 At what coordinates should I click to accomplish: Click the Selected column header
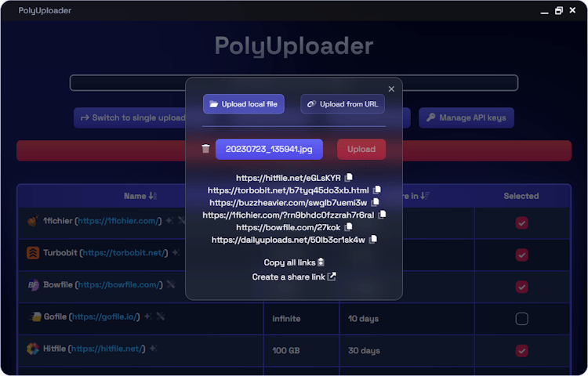pos(521,196)
